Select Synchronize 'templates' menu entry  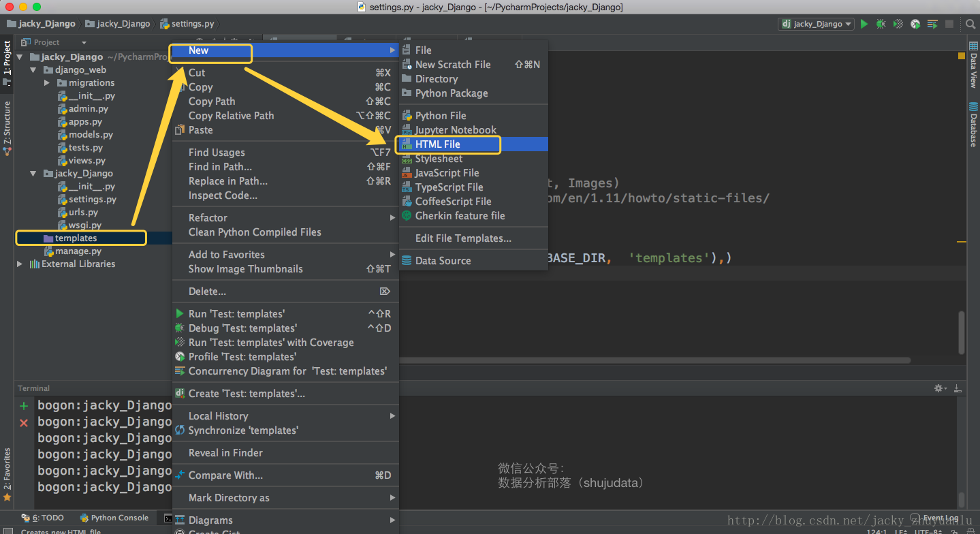pyautogui.click(x=285, y=430)
